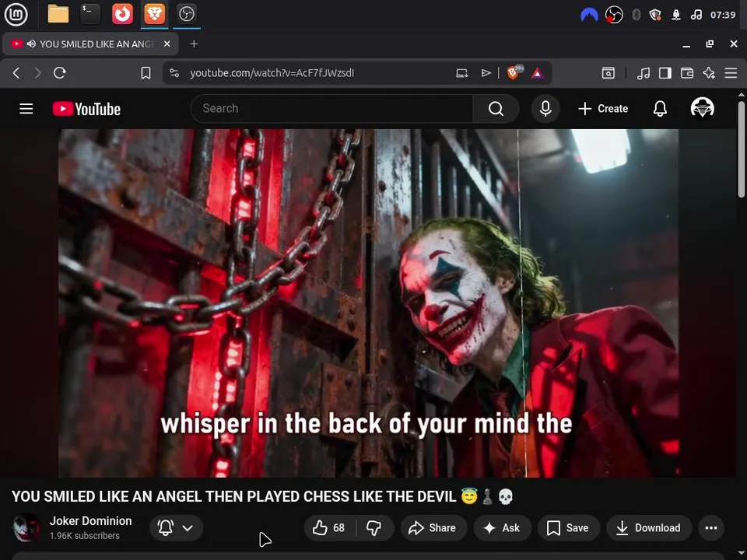Open the Brave main hamburger menu
This screenshot has height=560, width=747.
tap(731, 73)
